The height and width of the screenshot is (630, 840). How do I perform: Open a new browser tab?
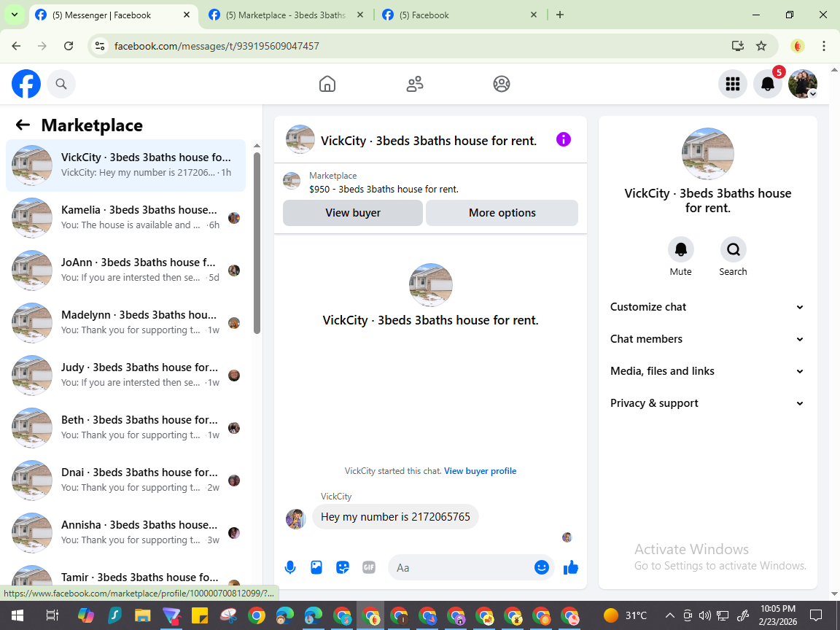[x=560, y=15]
